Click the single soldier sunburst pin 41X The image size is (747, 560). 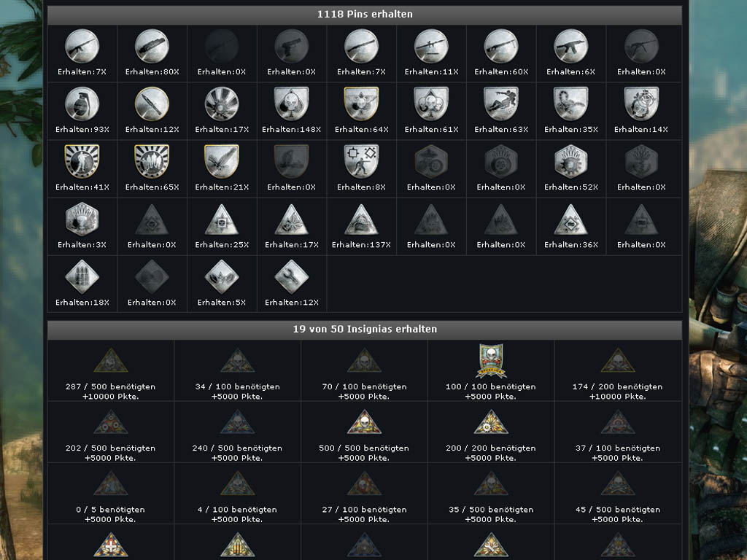point(82,161)
